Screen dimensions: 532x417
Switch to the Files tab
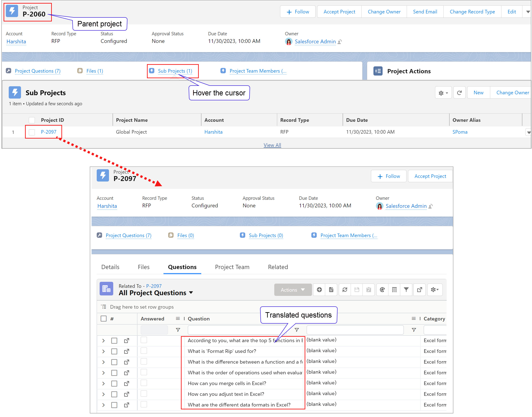pos(143,267)
